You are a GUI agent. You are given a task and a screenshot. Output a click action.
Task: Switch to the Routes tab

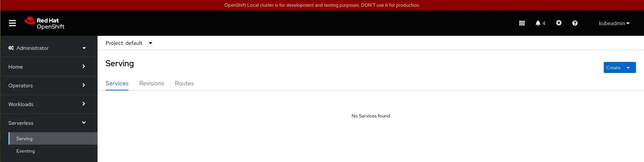click(184, 83)
